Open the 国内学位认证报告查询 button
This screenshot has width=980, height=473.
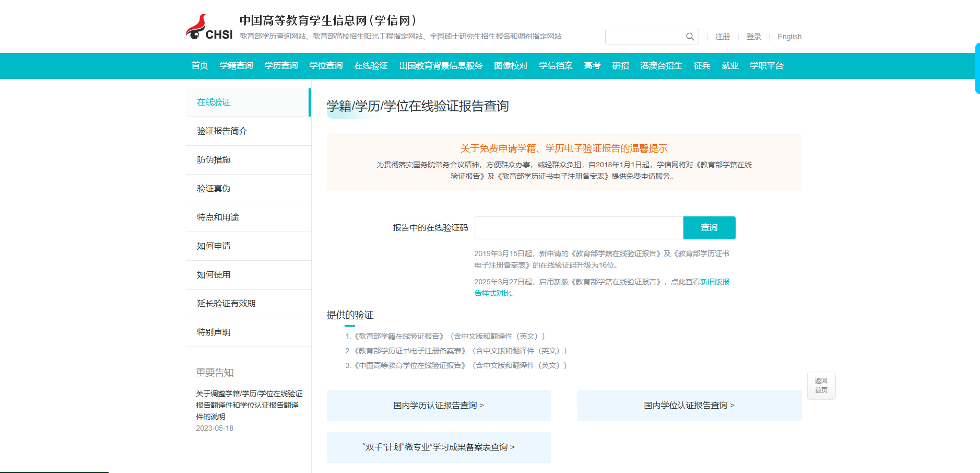689,406
